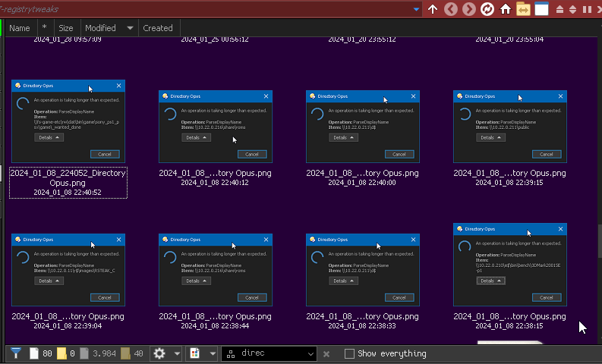Sort by the Name column header
The width and height of the screenshot is (602, 364).
click(x=20, y=28)
